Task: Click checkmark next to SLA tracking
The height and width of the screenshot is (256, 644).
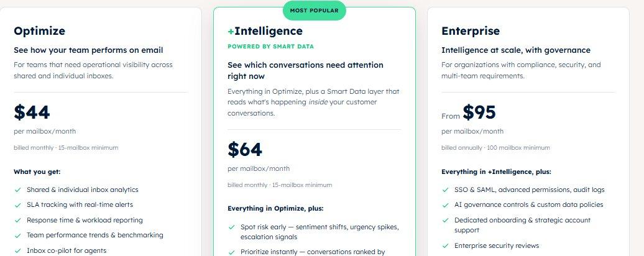Action: (x=17, y=204)
